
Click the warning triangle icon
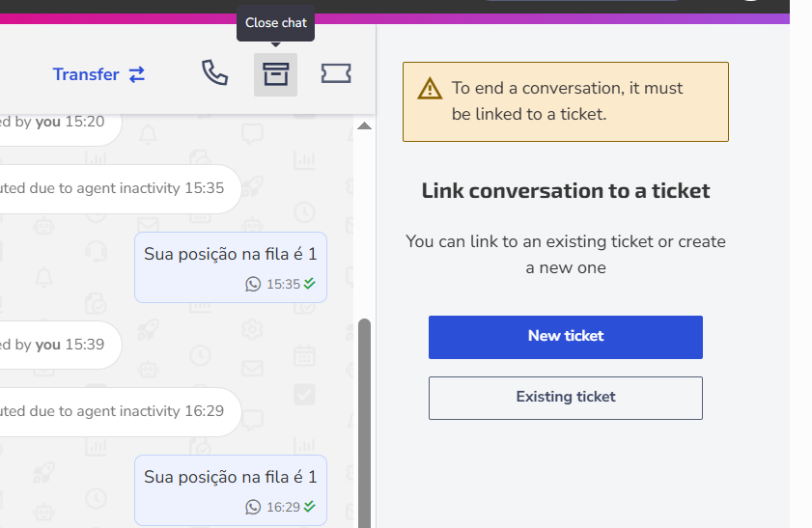(x=430, y=89)
